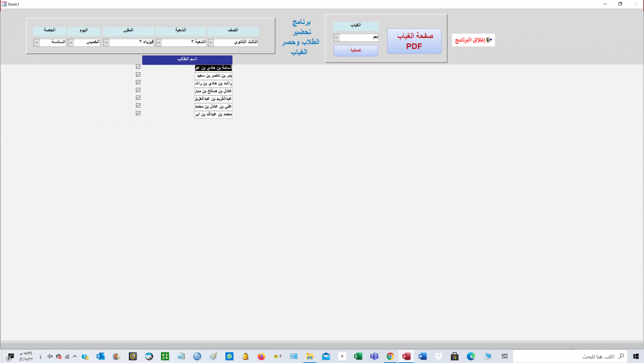Open Mail app from taskbar
This screenshot has height=363, width=644.
[x=326, y=357]
